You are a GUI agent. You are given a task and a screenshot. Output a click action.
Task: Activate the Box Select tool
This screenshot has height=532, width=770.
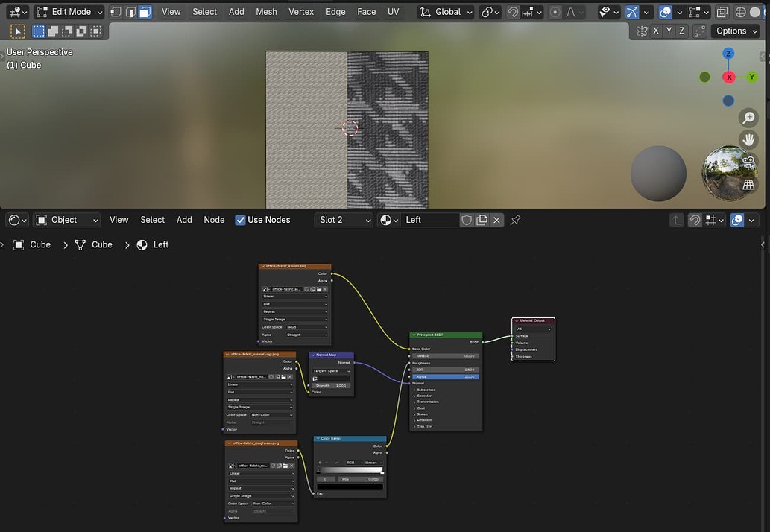(39, 31)
